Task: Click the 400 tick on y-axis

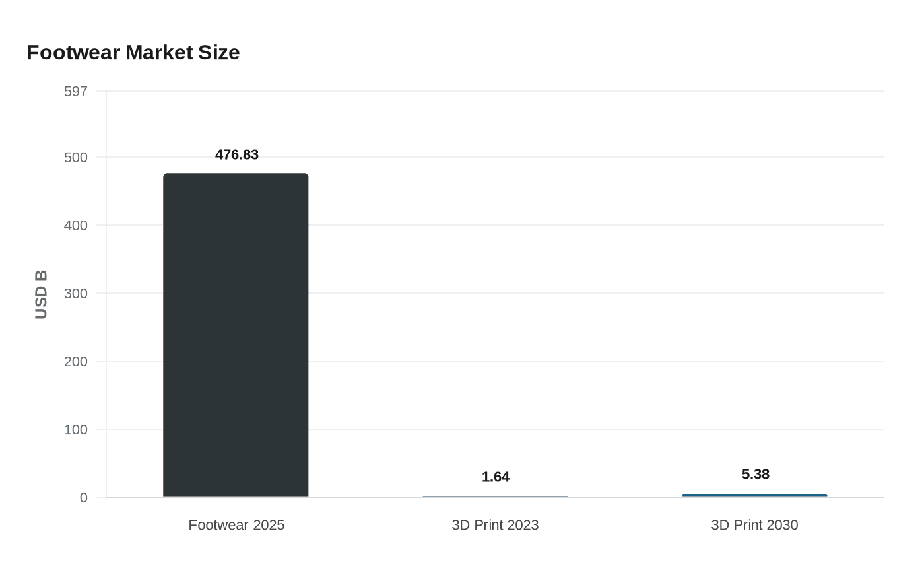Action: 76,226
